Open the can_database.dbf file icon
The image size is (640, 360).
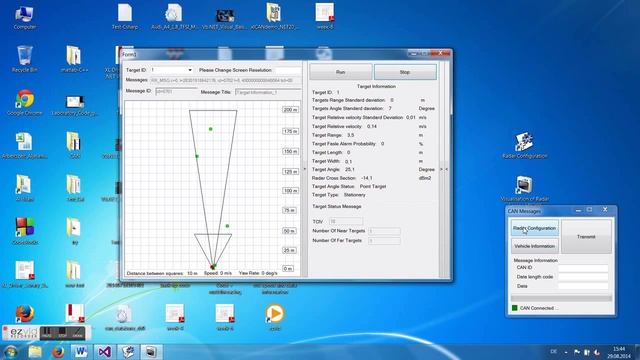click(x=124, y=318)
